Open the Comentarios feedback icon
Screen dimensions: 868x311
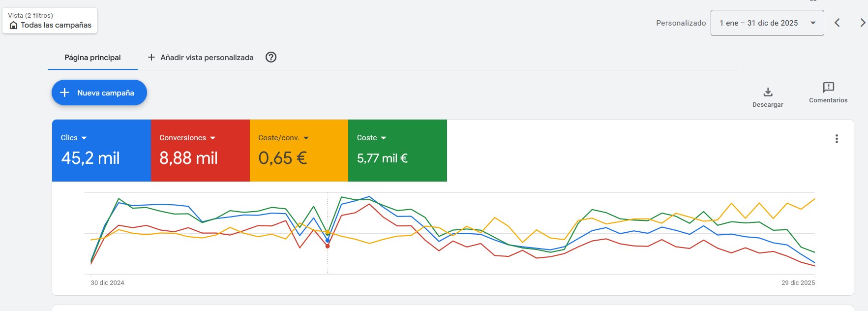tap(828, 88)
